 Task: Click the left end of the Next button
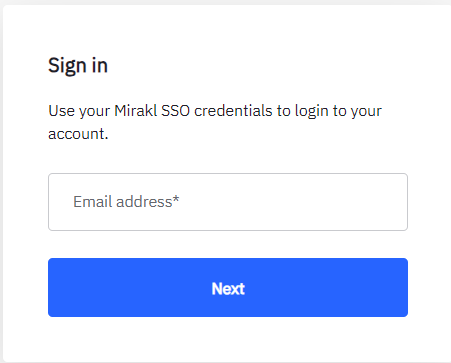[x=67, y=287]
